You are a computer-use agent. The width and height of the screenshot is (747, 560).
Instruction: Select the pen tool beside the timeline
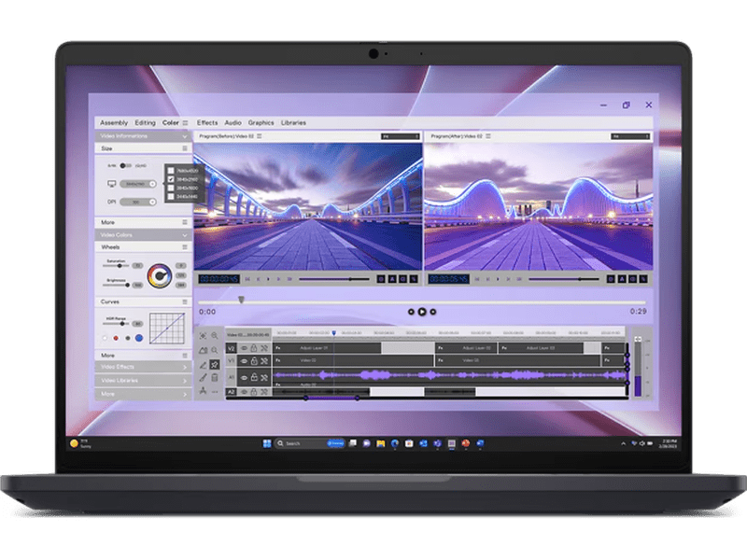(204, 363)
